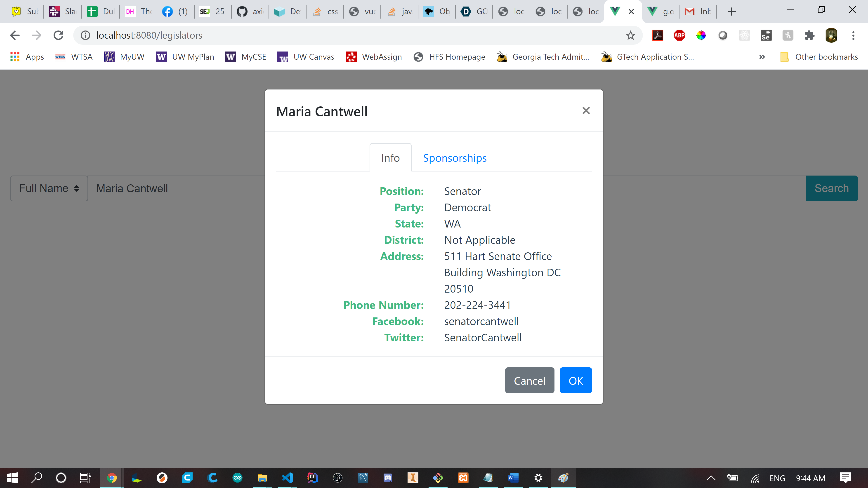Select the Info tab
Viewport: 868px width, 488px height.
click(390, 158)
